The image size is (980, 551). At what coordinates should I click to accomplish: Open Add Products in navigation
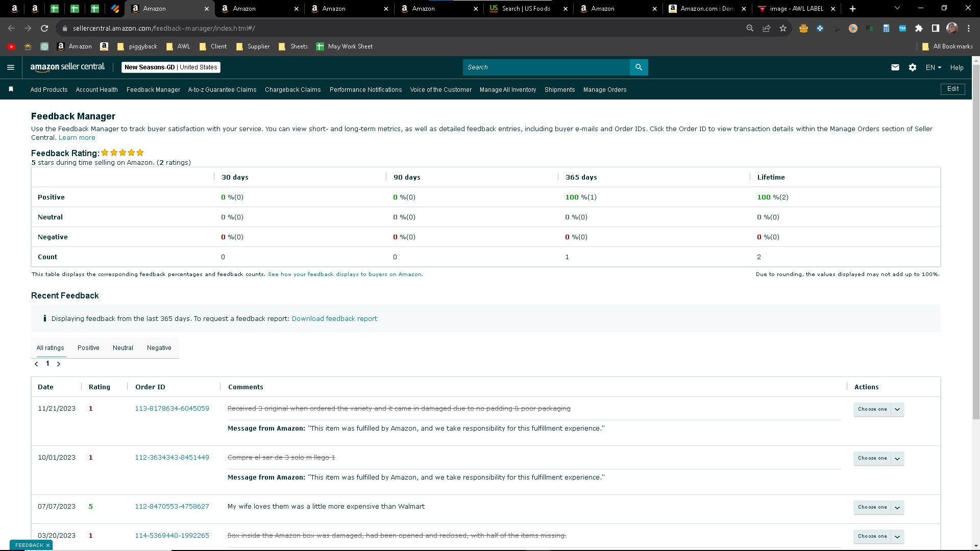coord(49,90)
